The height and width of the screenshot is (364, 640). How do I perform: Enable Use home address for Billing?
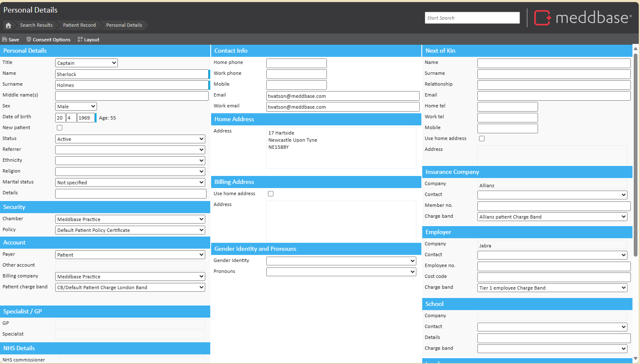pyautogui.click(x=270, y=194)
